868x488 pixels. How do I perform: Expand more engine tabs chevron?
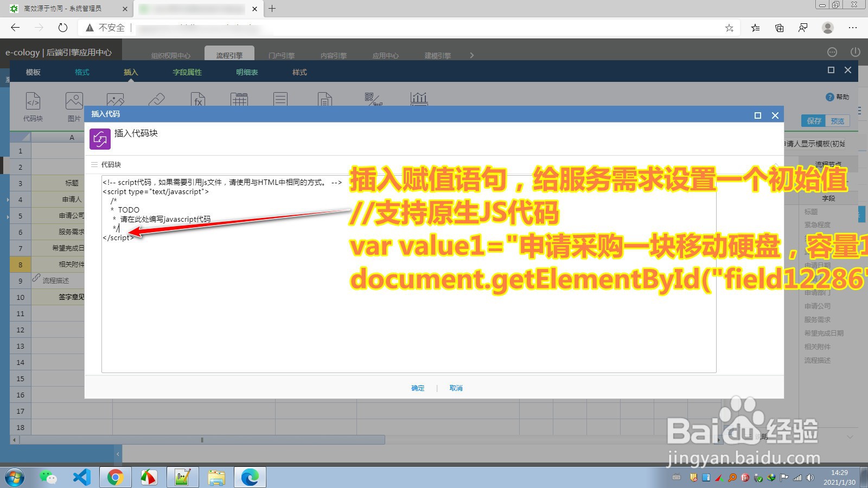(x=471, y=55)
